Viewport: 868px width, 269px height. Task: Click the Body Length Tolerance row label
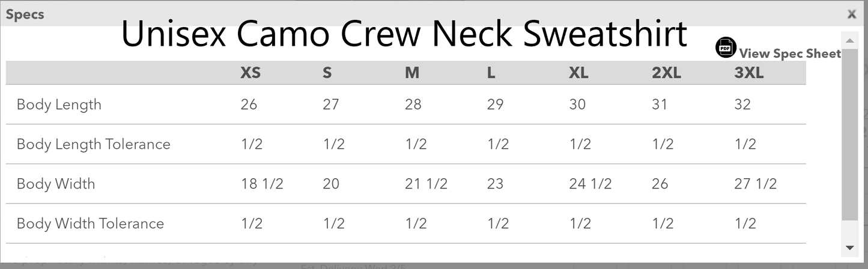pos(94,144)
